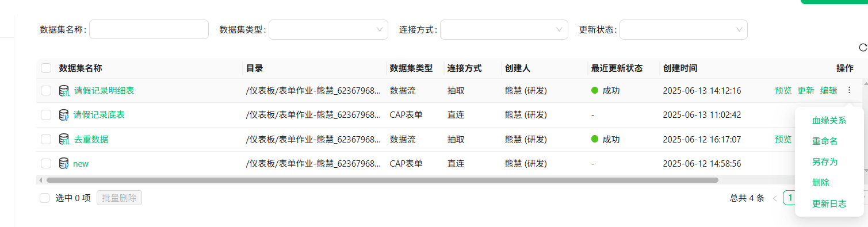Click the 创建时间 column header

[680, 68]
